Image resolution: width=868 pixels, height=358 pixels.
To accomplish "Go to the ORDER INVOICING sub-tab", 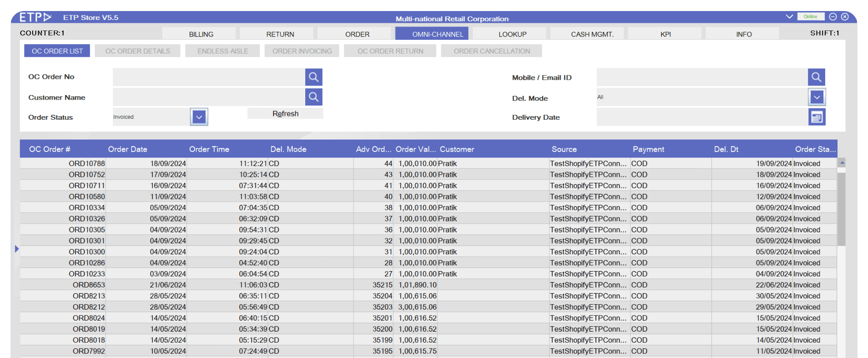I will coord(302,51).
